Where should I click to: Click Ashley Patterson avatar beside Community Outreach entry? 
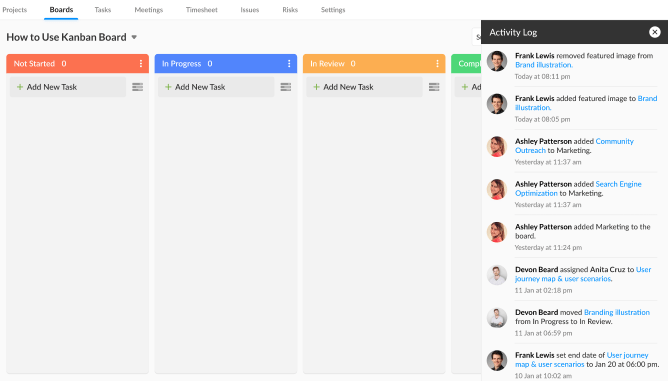[497, 147]
